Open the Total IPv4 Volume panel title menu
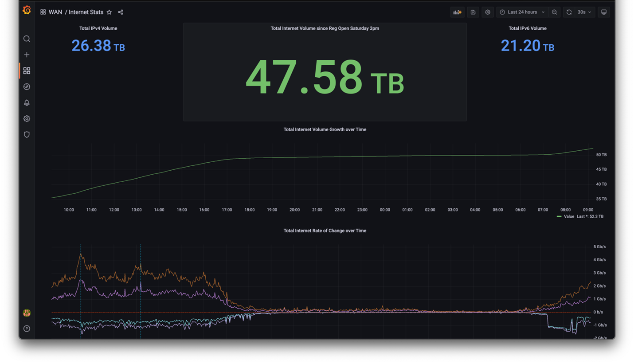Screen dimensions: 634x364 coord(98,28)
